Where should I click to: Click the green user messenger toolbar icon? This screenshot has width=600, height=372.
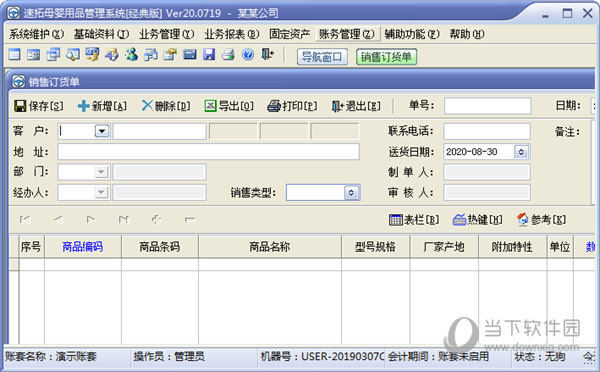pos(131,55)
